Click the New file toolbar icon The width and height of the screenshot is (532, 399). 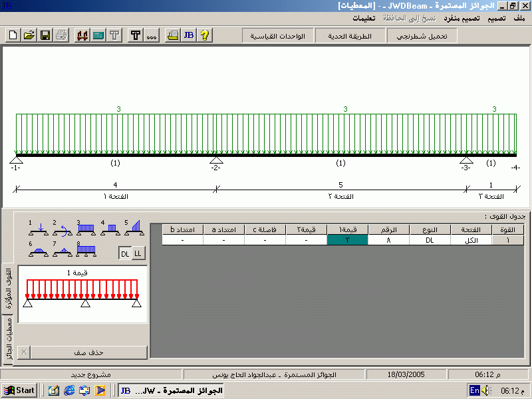click(x=13, y=35)
